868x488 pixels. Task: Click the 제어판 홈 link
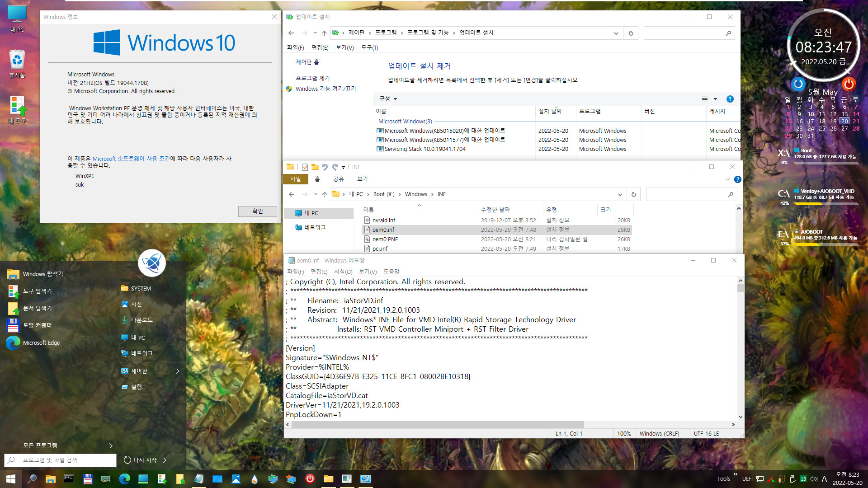pos(307,62)
